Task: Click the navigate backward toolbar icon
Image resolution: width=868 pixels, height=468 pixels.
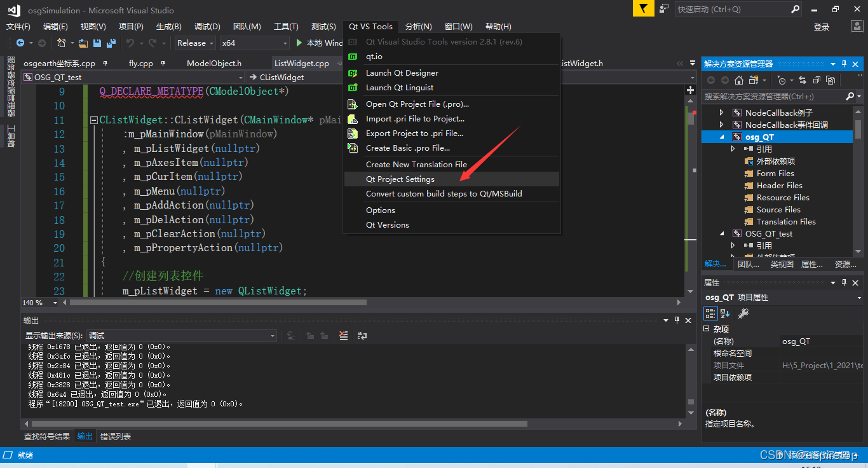Action: (x=20, y=43)
